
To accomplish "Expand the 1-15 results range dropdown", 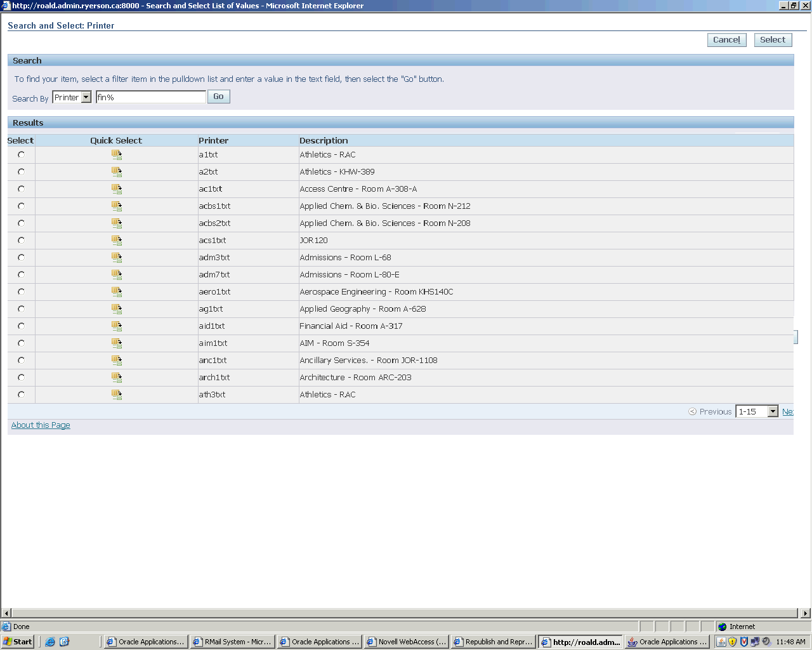I will pos(772,411).
